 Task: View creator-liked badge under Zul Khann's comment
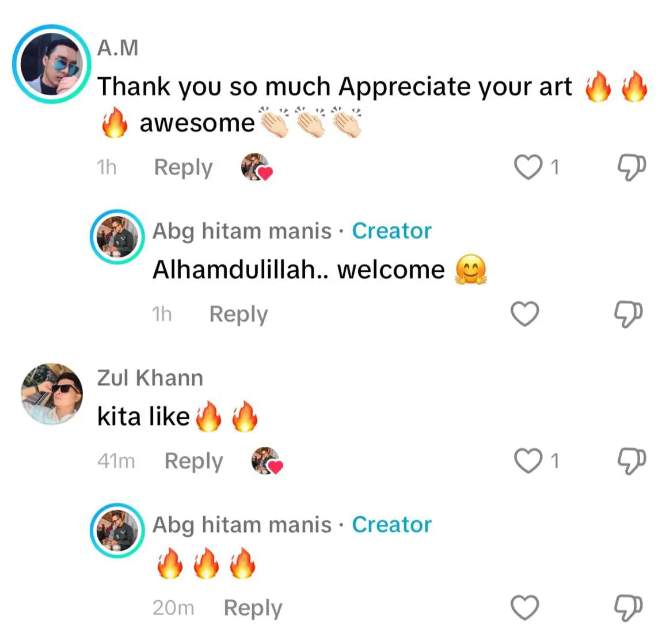point(267,461)
